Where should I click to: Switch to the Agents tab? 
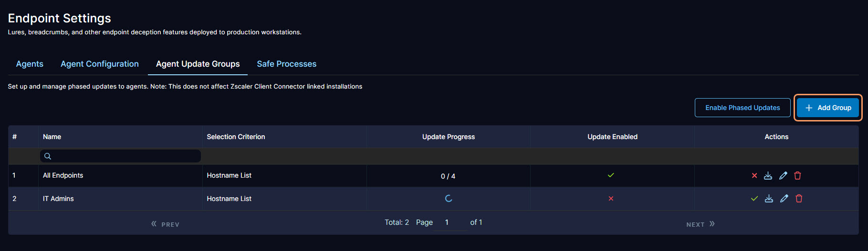(30, 64)
